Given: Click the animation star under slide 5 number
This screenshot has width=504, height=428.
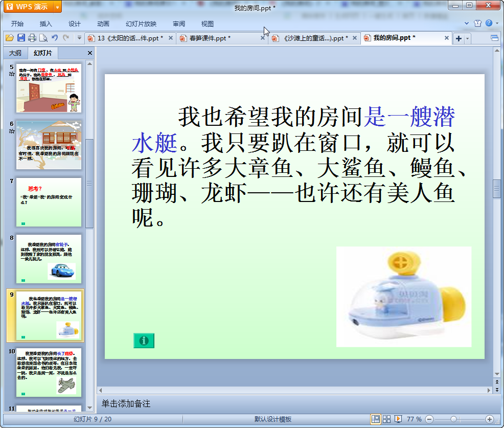Looking at the screenshot, I should click(12, 74).
